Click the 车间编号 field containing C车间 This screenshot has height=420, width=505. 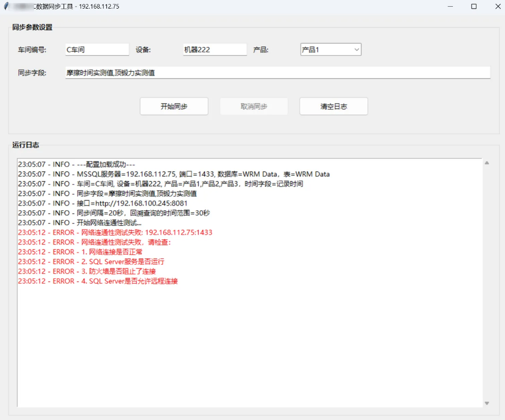pyautogui.click(x=97, y=50)
